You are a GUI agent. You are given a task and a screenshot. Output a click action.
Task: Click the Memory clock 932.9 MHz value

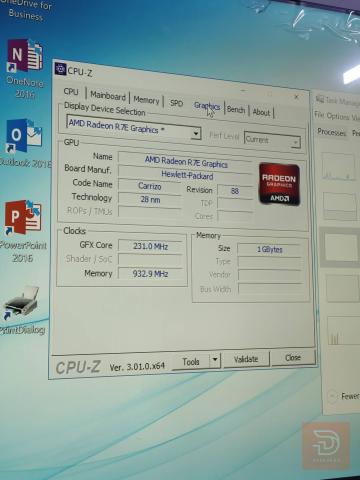click(x=150, y=274)
